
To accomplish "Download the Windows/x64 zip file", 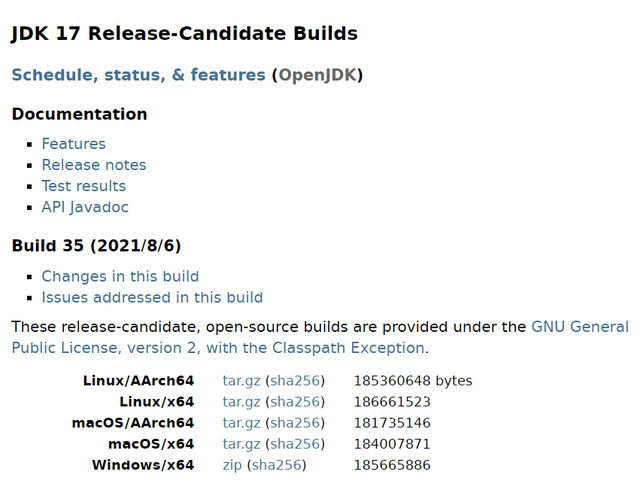I will click(x=232, y=465).
